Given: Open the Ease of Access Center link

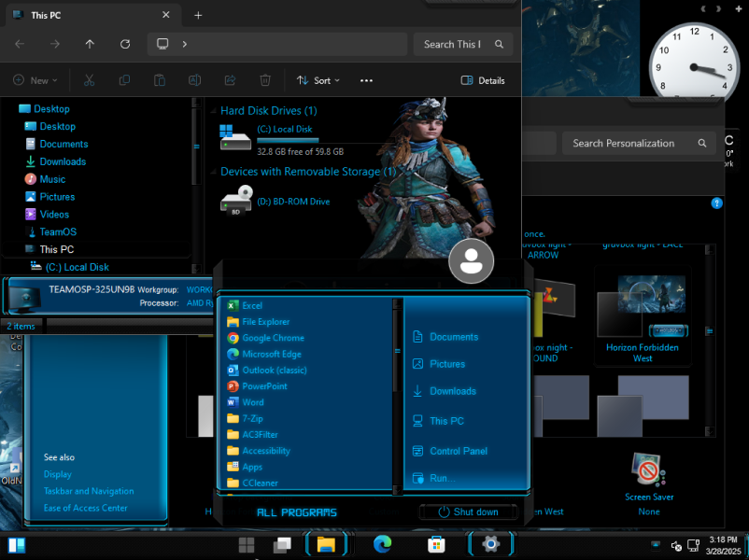Looking at the screenshot, I should [x=86, y=508].
